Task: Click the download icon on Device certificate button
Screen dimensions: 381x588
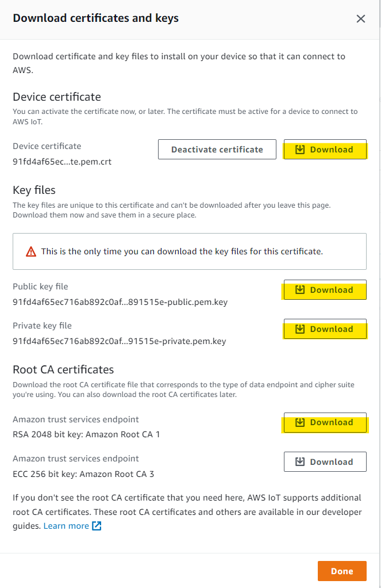Action: click(299, 149)
